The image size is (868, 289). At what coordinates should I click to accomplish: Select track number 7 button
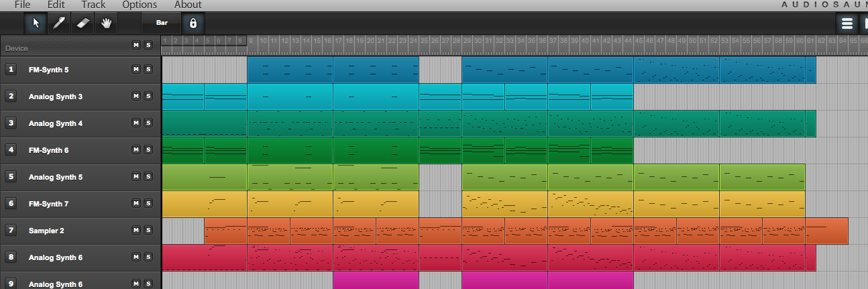point(11,230)
